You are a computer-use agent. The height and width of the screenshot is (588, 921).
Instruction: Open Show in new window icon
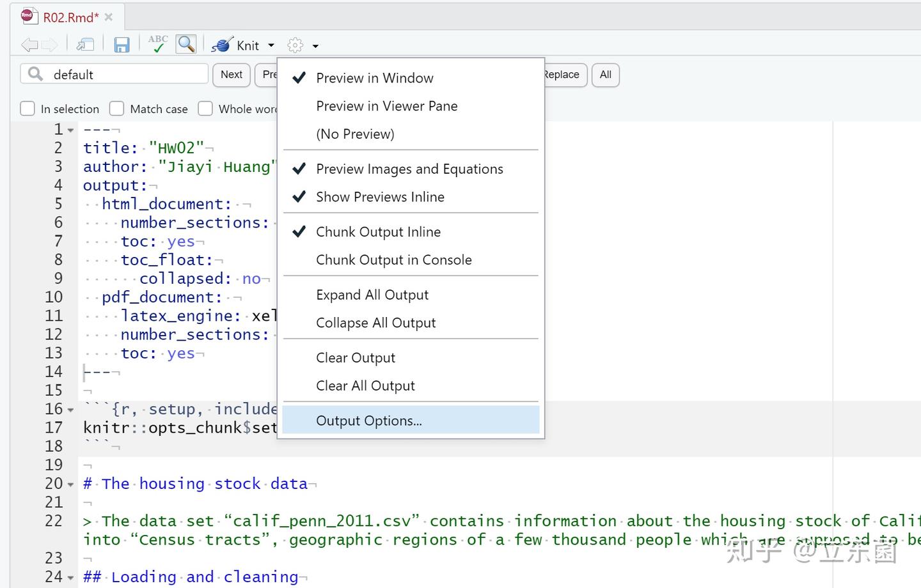pyautogui.click(x=85, y=45)
